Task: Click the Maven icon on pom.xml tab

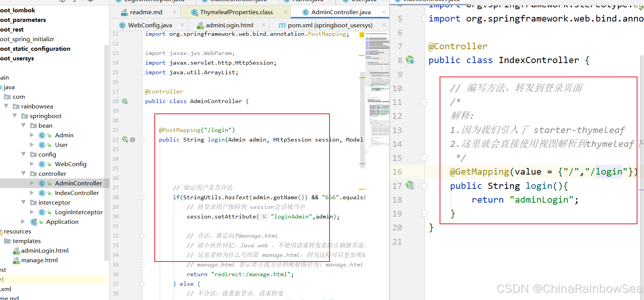Action: 282,25
